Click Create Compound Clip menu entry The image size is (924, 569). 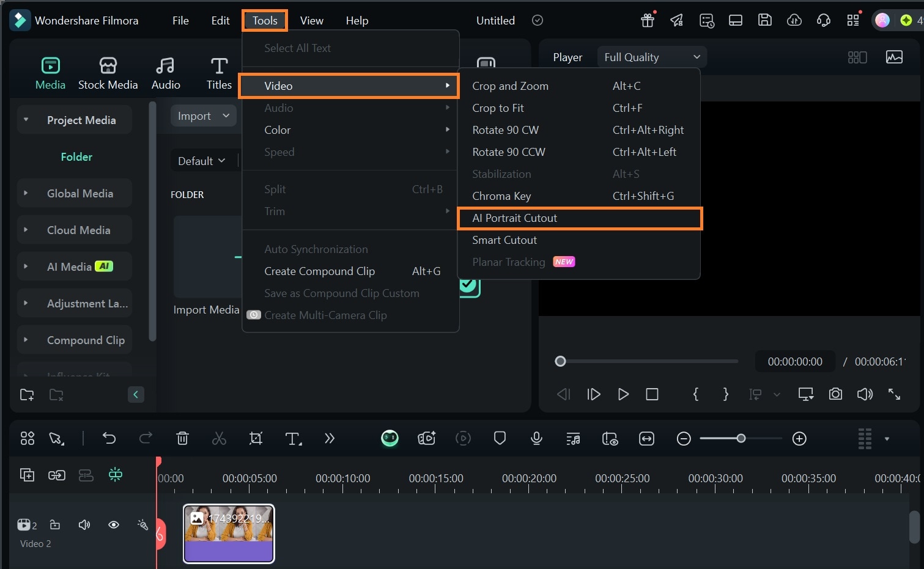click(x=350, y=271)
